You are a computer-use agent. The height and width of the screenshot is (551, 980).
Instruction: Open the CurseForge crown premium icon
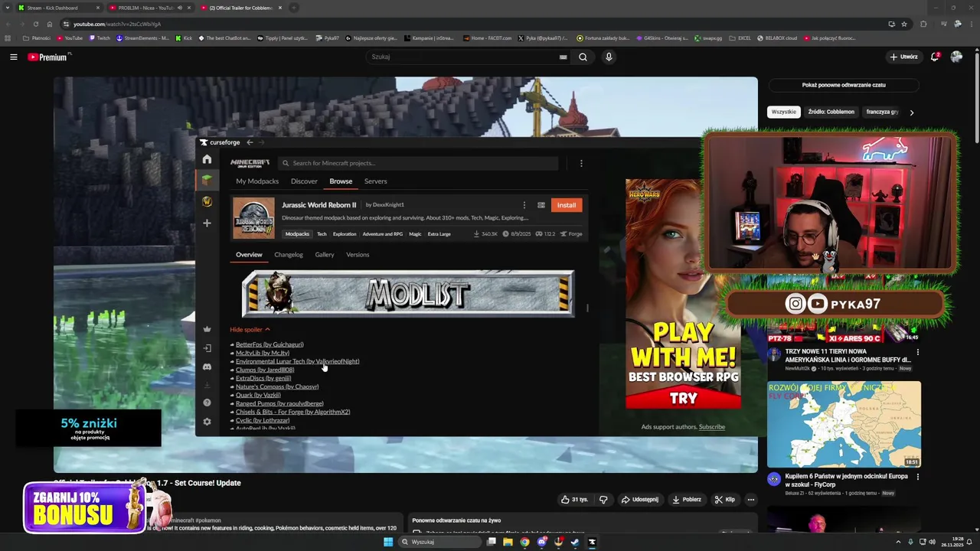(207, 329)
